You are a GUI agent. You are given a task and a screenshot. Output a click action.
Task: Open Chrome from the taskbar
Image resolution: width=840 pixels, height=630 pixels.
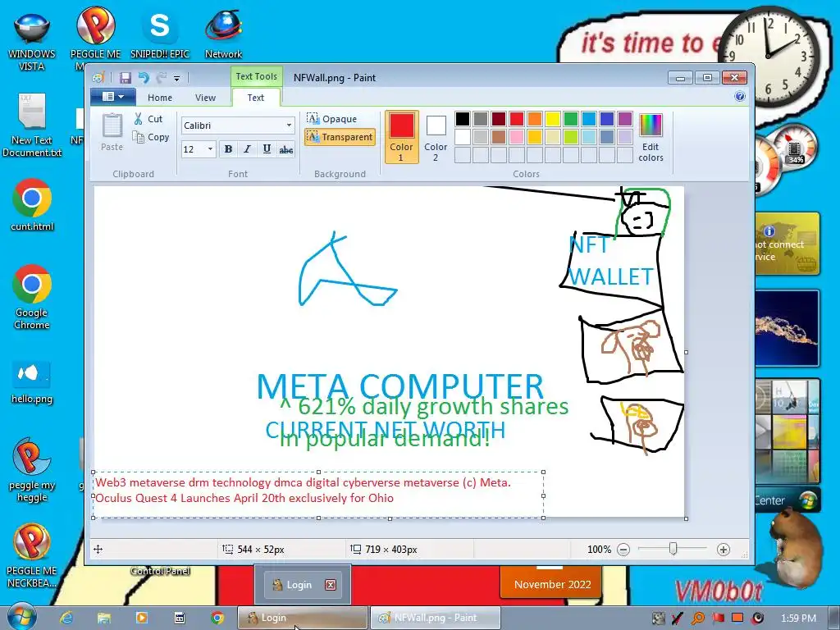click(x=217, y=618)
